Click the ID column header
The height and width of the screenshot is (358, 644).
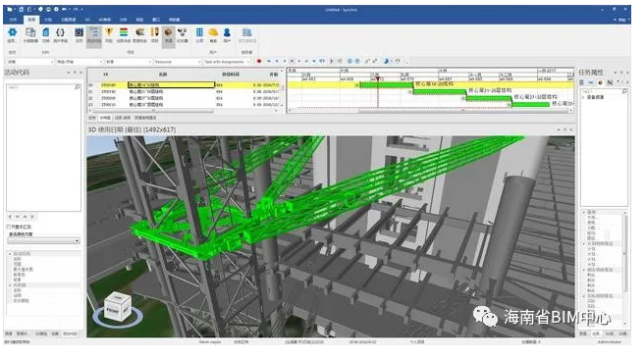(x=106, y=75)
